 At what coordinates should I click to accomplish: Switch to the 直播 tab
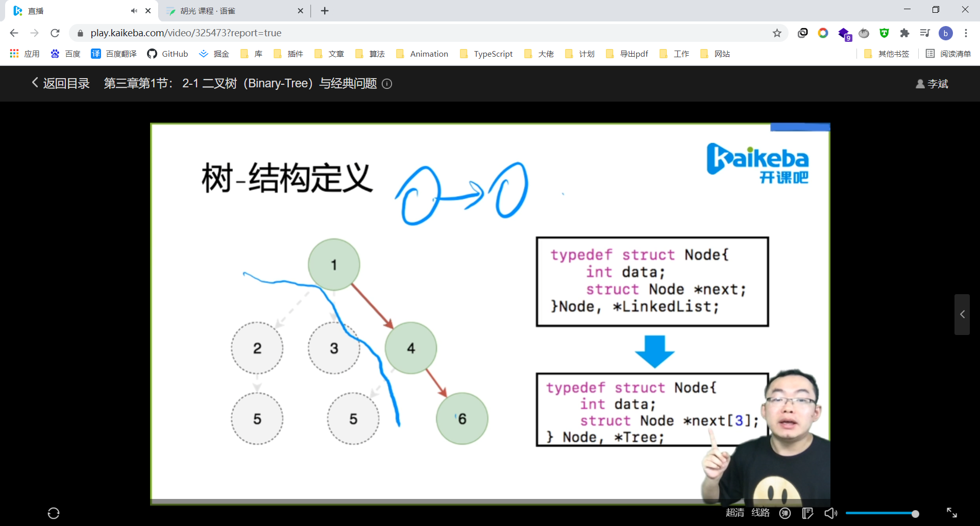point(82,11)
